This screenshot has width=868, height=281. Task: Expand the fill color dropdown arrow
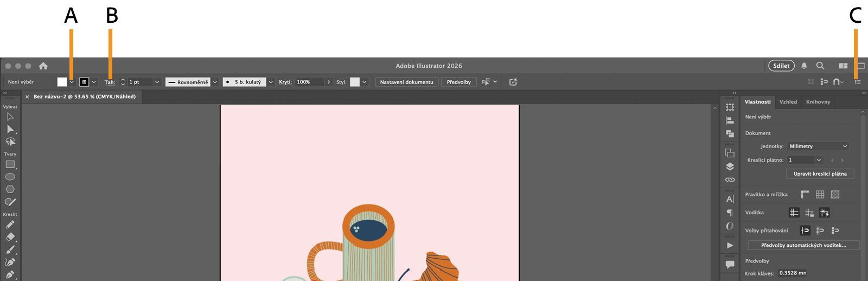pyautogui.click(x=72, y=82)
